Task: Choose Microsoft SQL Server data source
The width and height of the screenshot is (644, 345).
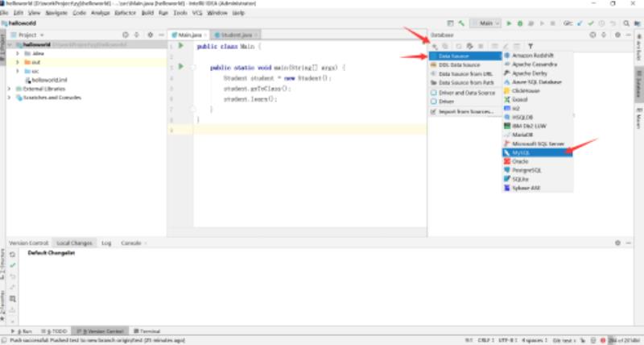Action: (537, 143)
